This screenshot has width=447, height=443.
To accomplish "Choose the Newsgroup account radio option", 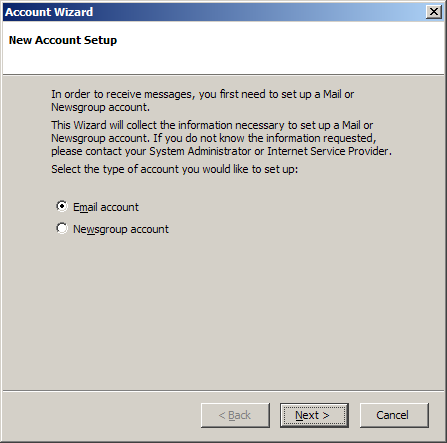I will click(x=62, y=228).
